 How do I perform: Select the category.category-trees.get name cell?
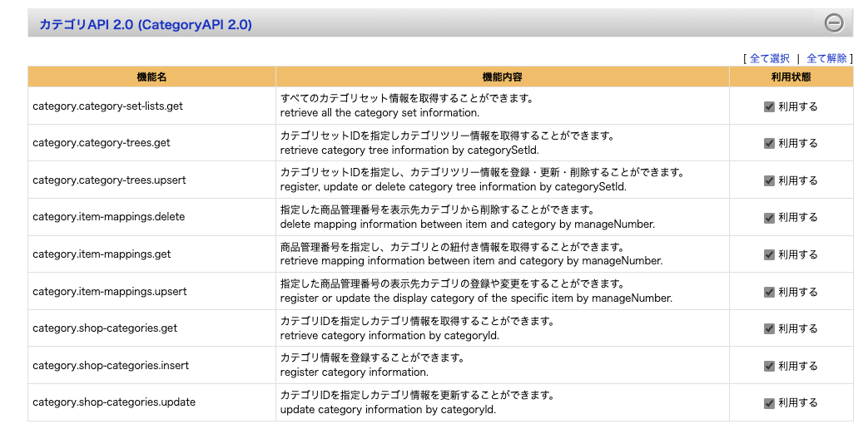pos(151,143)
